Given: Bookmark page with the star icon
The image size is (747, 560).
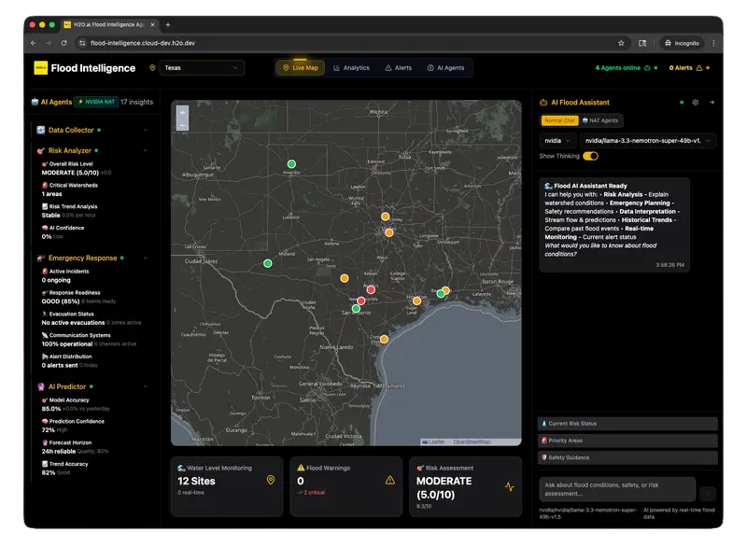Looking at the screenshot, I should click(621, 43).
